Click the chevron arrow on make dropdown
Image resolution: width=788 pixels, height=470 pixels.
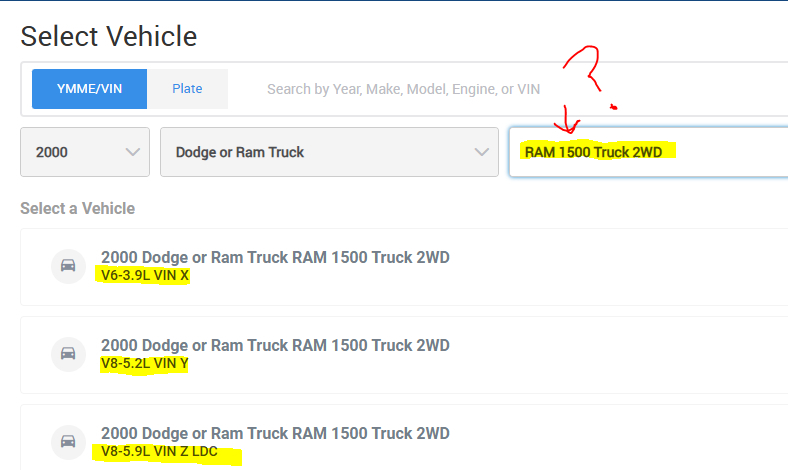point(480,152)
